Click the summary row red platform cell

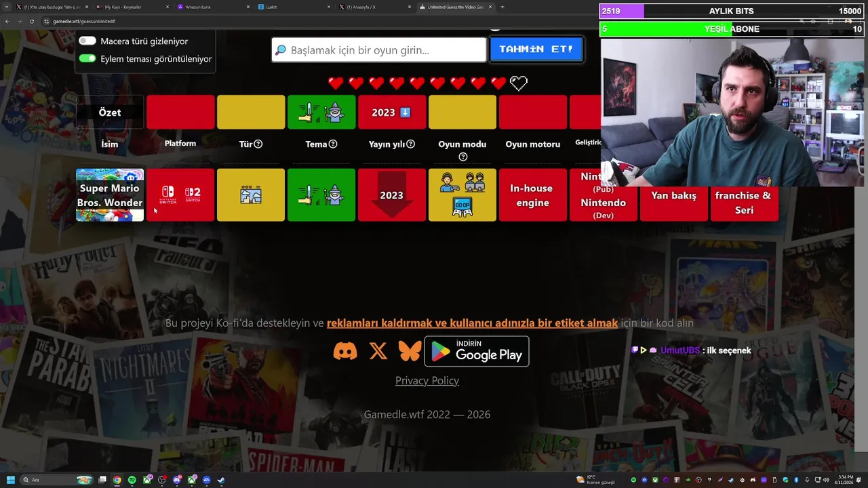180,113
